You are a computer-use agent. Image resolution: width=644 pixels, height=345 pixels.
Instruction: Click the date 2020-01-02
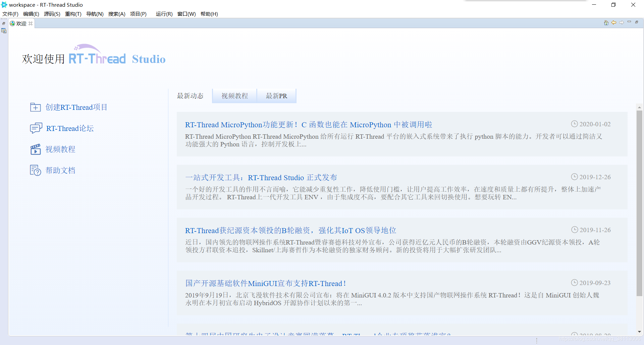point(595,124)
